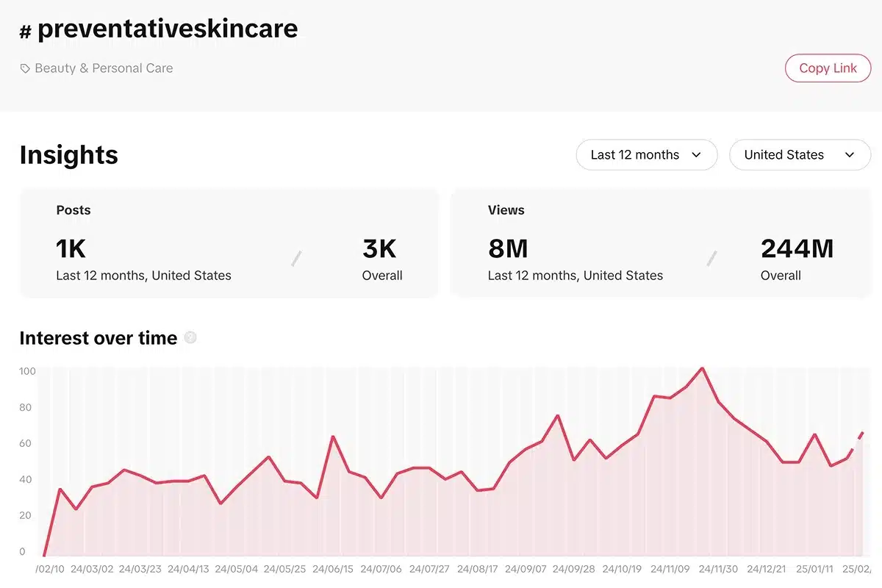This screenshot has height=588, width=882.
Task: Click the highest peak of the interest line
Action: 703,368
